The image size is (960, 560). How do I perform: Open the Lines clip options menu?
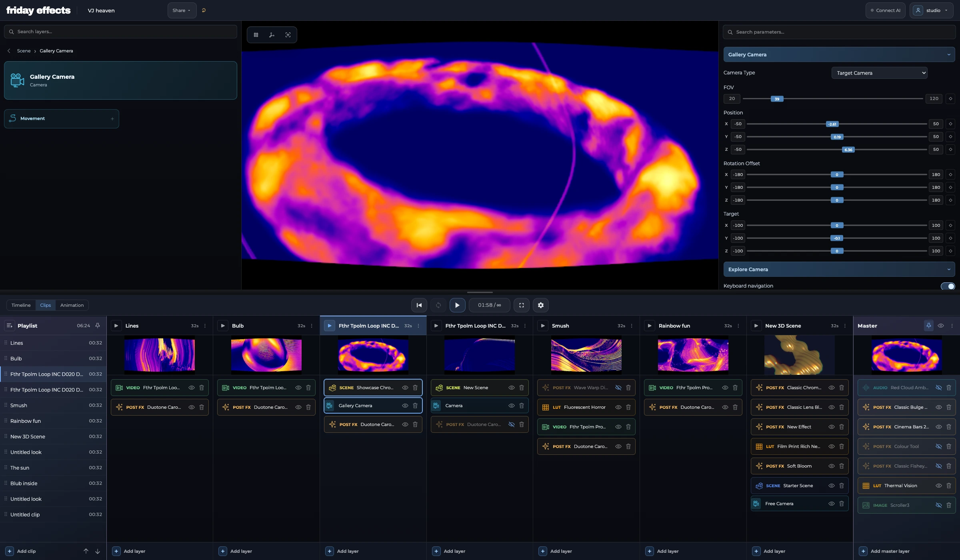205,326
